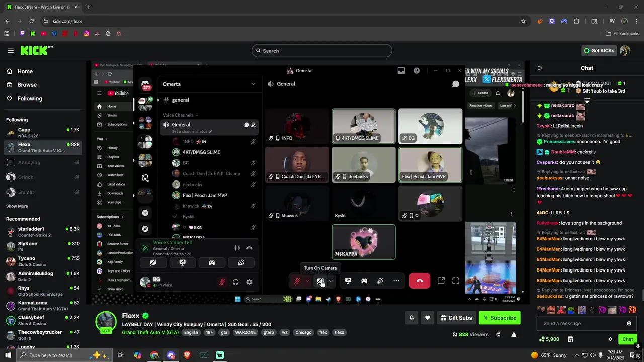Screen dimensions: 644x362
Task: Click the green KICK logo
Action: [36, 50]
